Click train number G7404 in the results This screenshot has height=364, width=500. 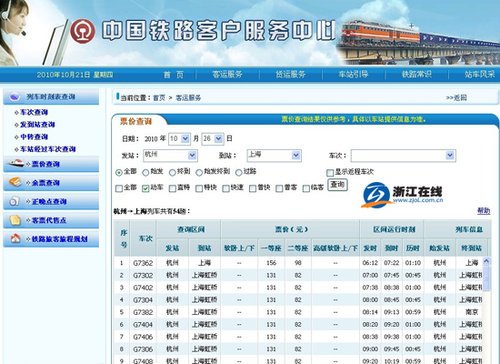pyautogui.click(x=143, y=325)
